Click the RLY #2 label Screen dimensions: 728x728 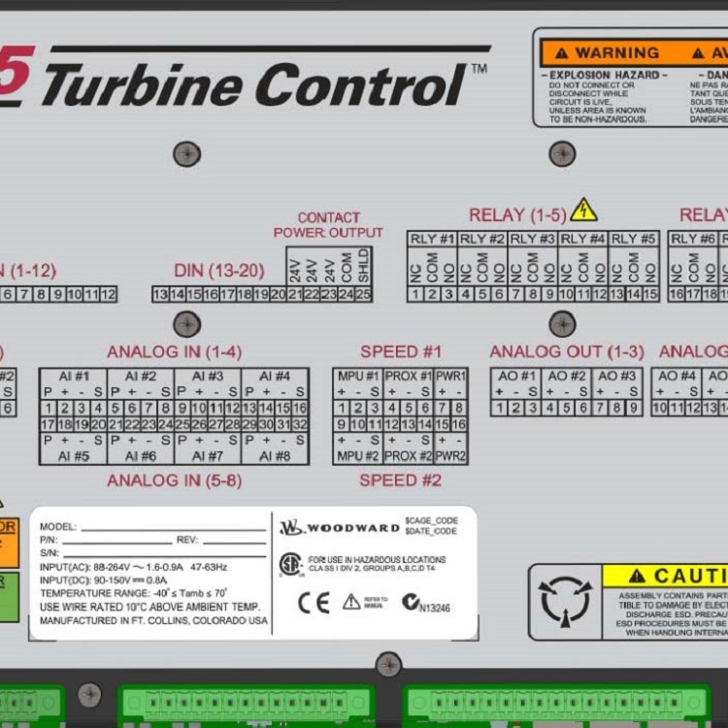click(482, 239)
